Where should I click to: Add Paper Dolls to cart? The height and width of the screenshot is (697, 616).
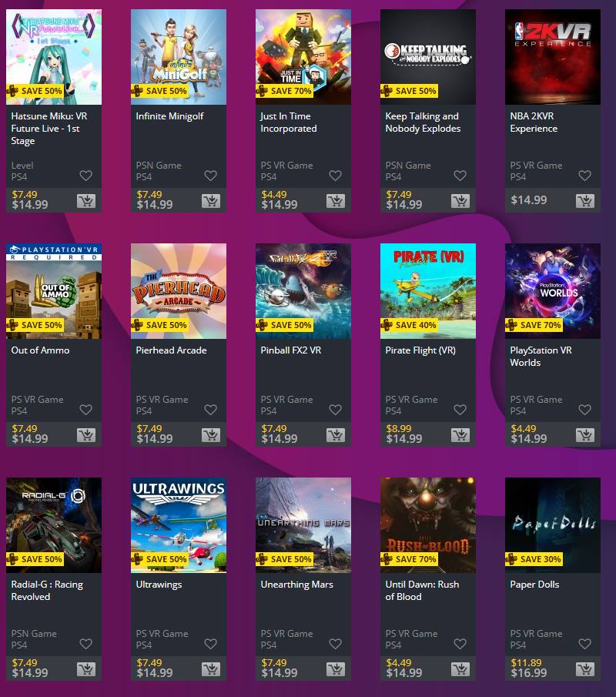pyautogui.click(x=585, y=669)
